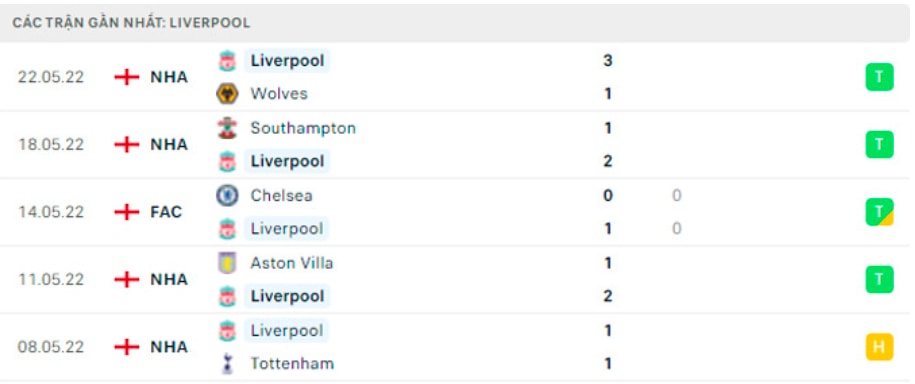The image size is (915, 384).
Task: Click England flag icon beside FAC
Action: [127, 212]
